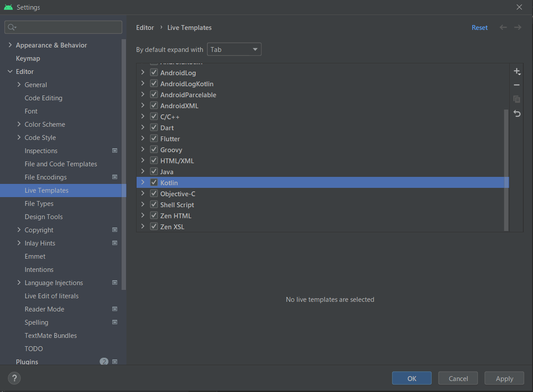The width and height of the screenshot is (533, 392).
Task: Go to File Types settings
Action: tap(39, 203)
